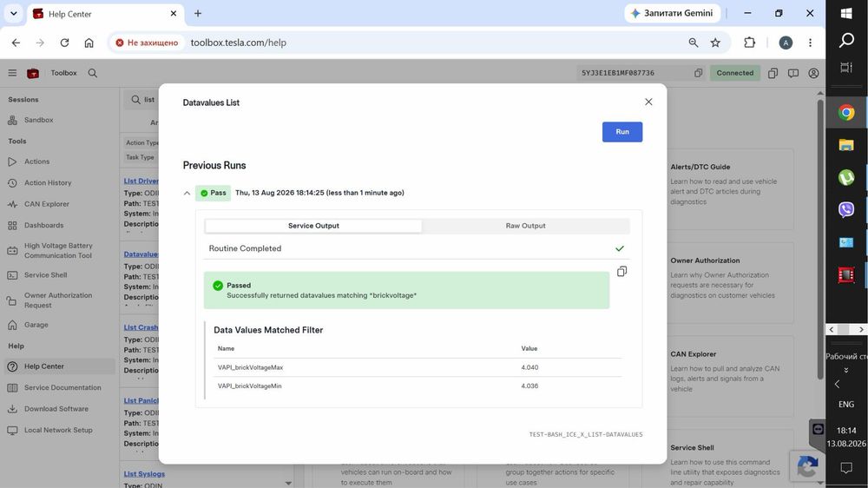This screenshot has height=488, width=868.
Task: Reload the page in Chrome
Action: click(65, 43)
